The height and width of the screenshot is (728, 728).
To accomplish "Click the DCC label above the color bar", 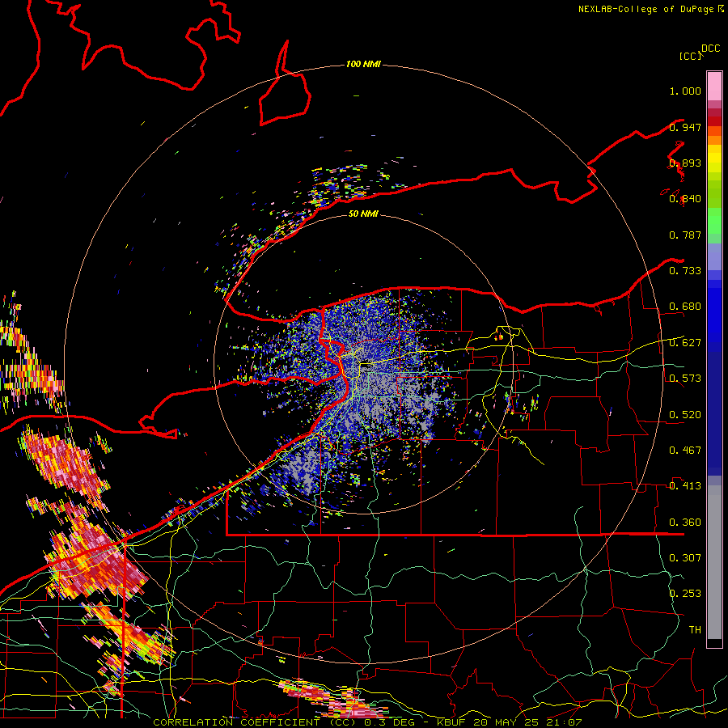I will point(710,49).
